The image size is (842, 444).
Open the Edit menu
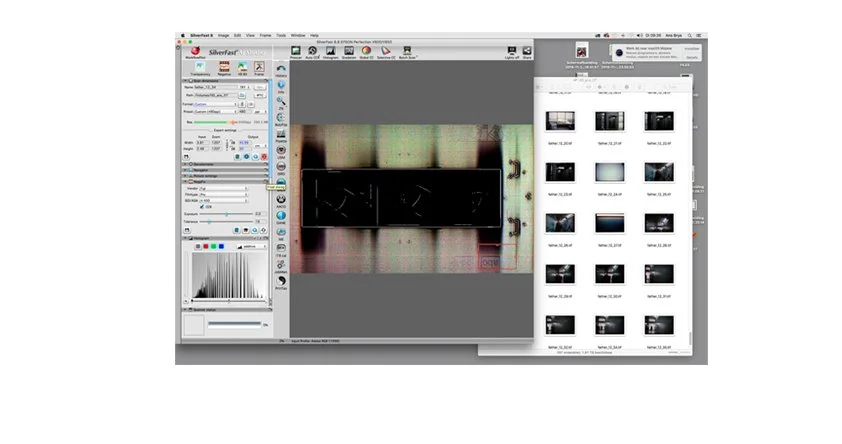click(237, 35)
